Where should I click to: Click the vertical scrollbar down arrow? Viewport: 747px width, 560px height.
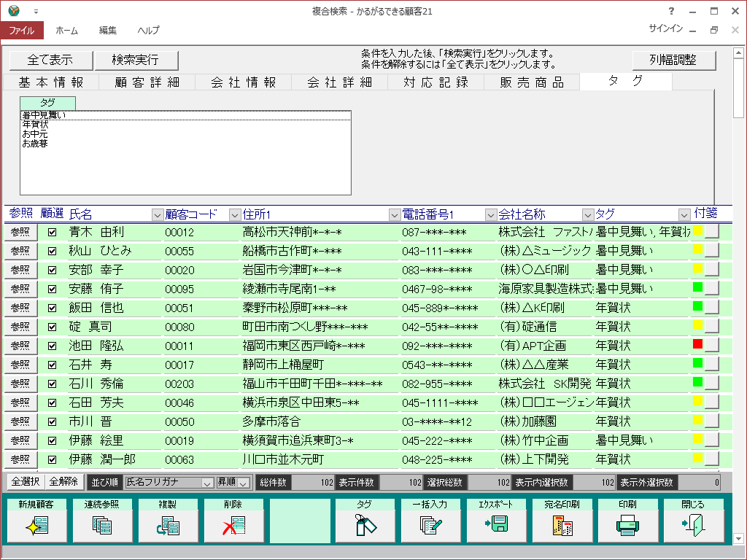[x=738, y=539]
